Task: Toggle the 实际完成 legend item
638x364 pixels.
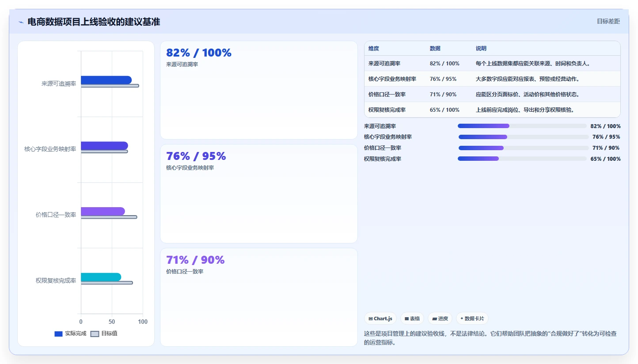Action: pyautogui.click(x=70, y=334)
